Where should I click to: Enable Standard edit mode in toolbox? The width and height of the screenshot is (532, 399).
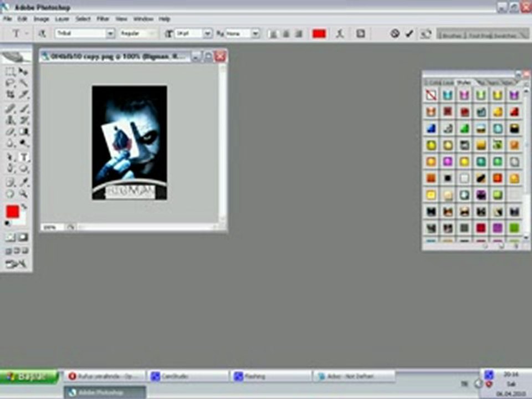[10, 237]
